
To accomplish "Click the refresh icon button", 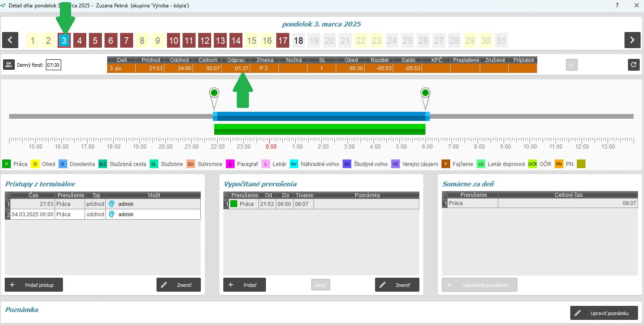I will pos(634,65).
